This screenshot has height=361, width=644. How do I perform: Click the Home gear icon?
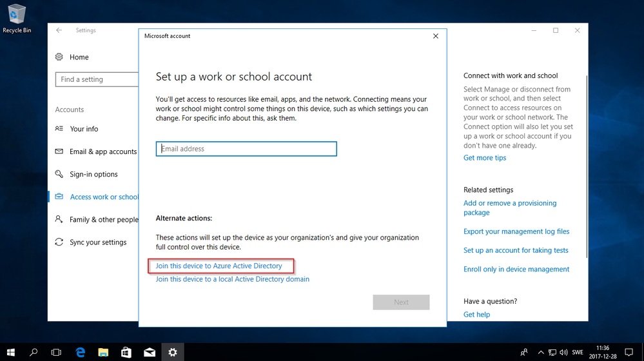[59, 57]
